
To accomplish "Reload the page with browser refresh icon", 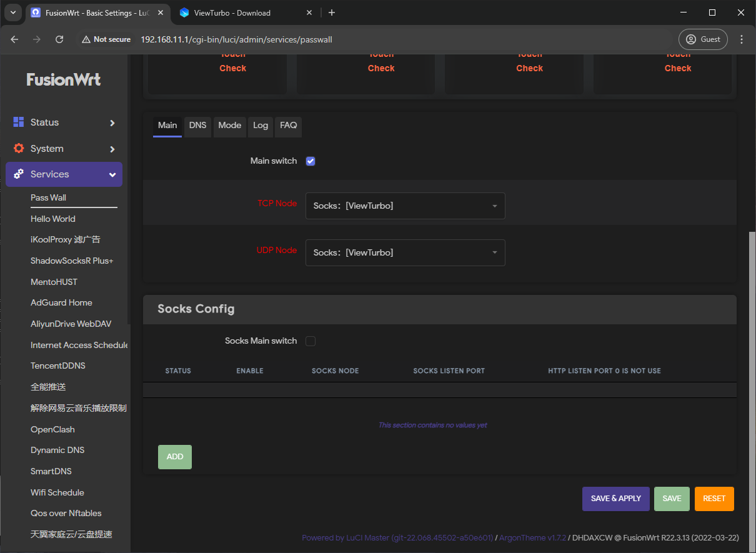I will pyautogui.click(x=59, y=39).
